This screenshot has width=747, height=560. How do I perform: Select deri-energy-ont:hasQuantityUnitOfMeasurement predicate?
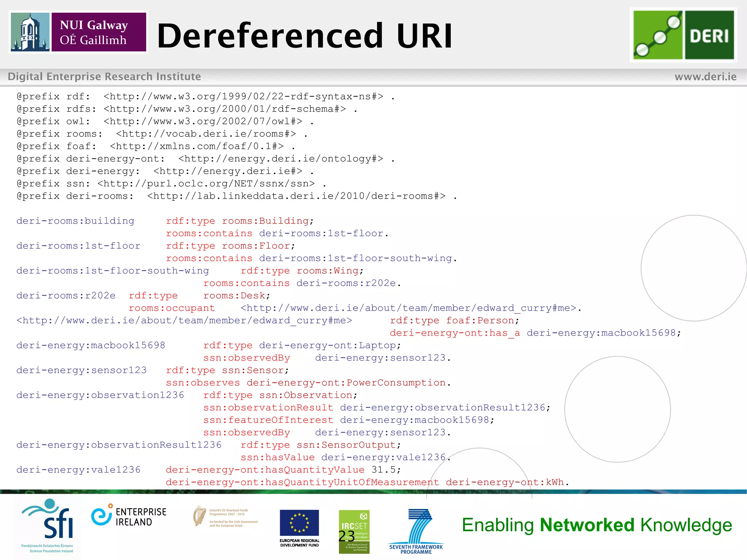click(x=302, y=482)
